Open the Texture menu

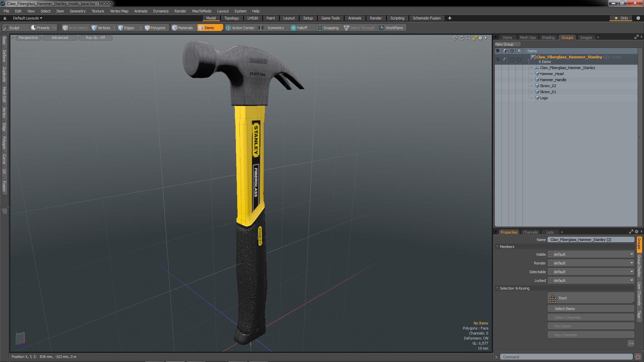coord(98,11)
